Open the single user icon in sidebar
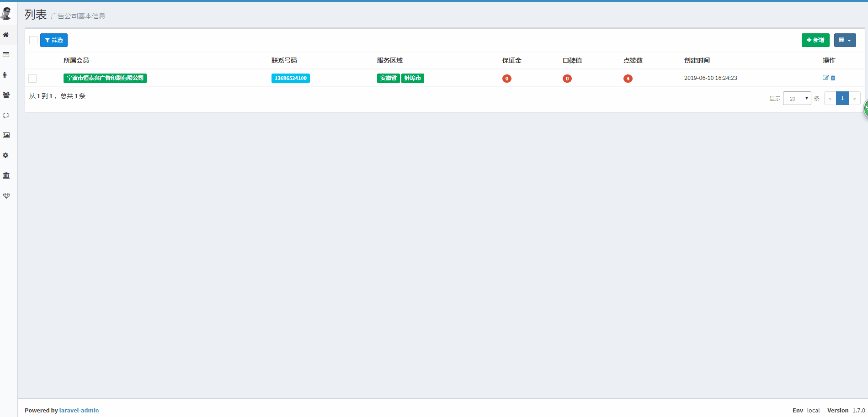Viewport: 868px width, 417px height. tap(6, 75)
